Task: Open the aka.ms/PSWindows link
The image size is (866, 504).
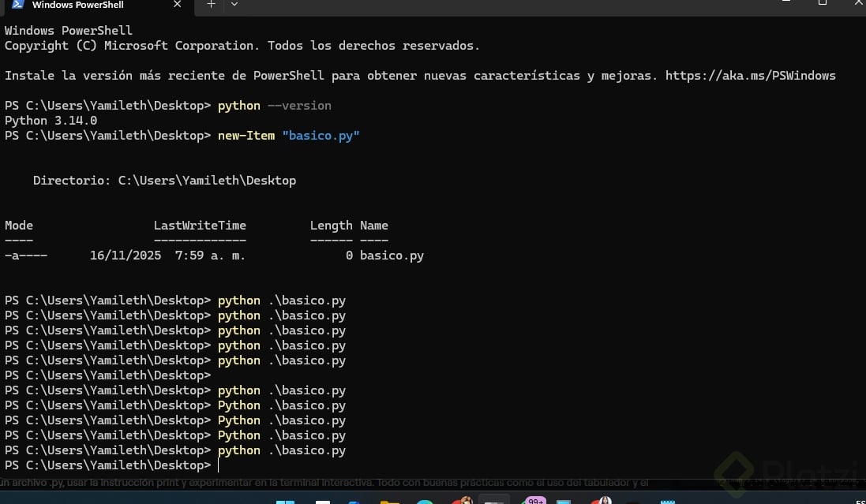Action: [750, 76]
